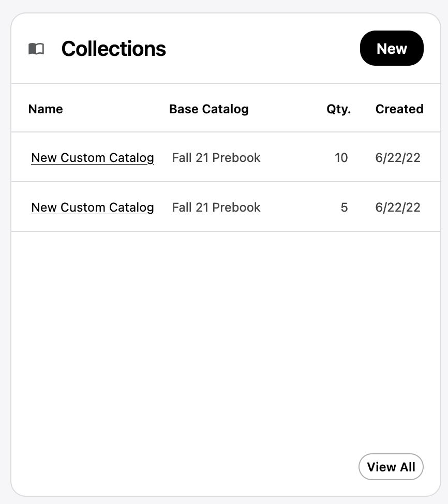Click the Fall 21 Prebook label in second row

(216, 207)
